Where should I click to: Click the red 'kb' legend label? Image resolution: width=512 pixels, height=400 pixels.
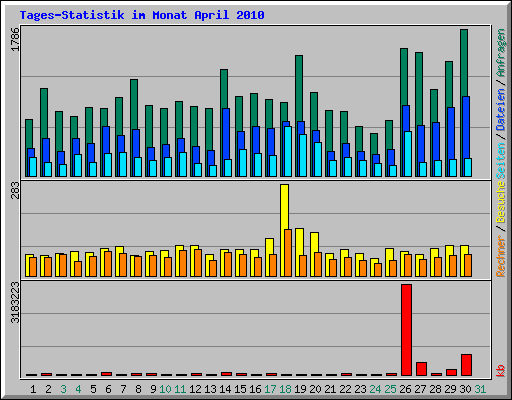(501, 371)
